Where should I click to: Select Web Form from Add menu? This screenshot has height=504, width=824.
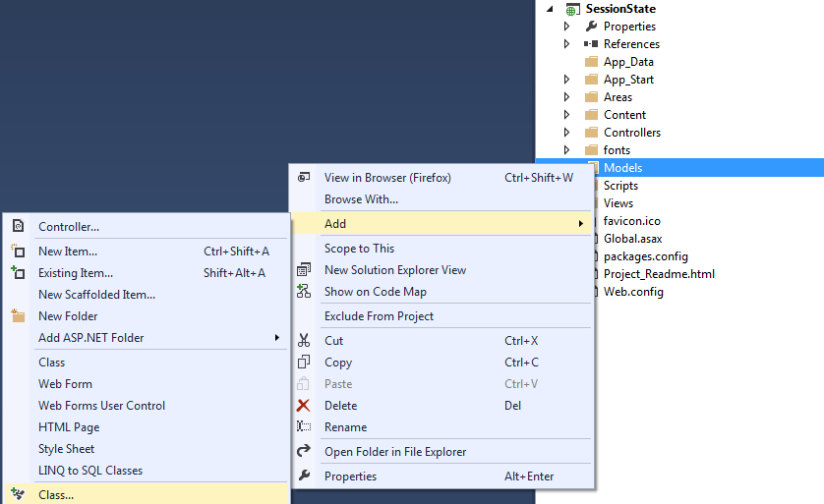coord(65,384)
